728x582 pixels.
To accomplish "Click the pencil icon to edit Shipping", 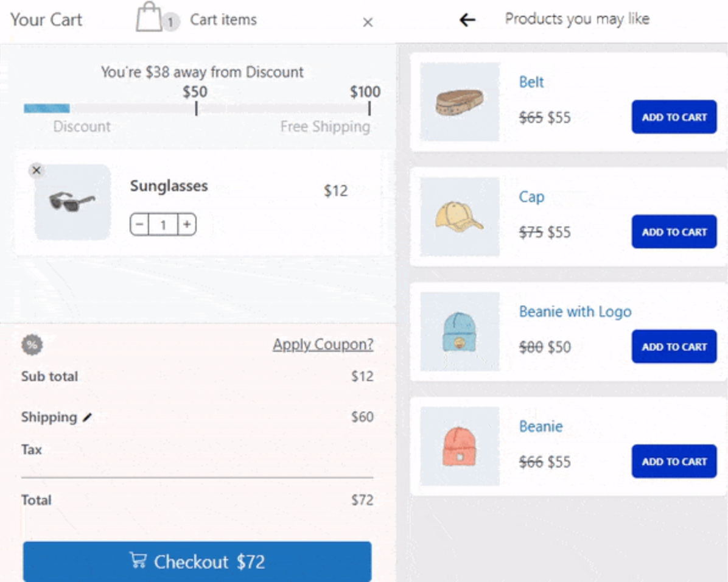I will click(x=88, y=417).
